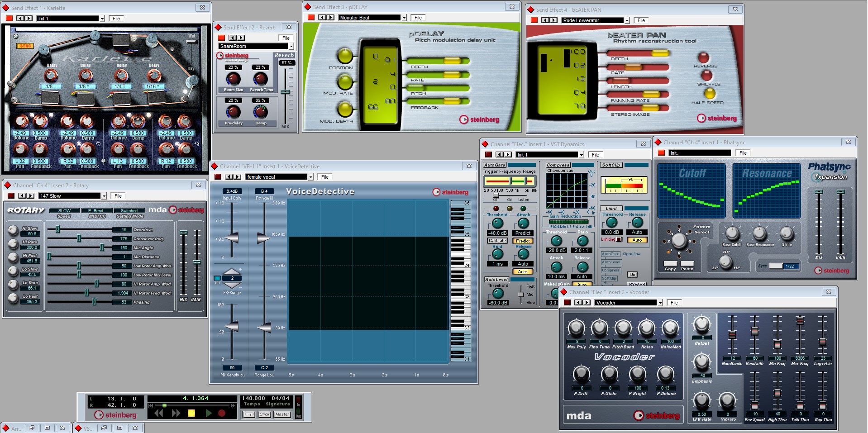Open File menu in Karlette window
Viewport: 868px width, 433px height.
(116, 19)
